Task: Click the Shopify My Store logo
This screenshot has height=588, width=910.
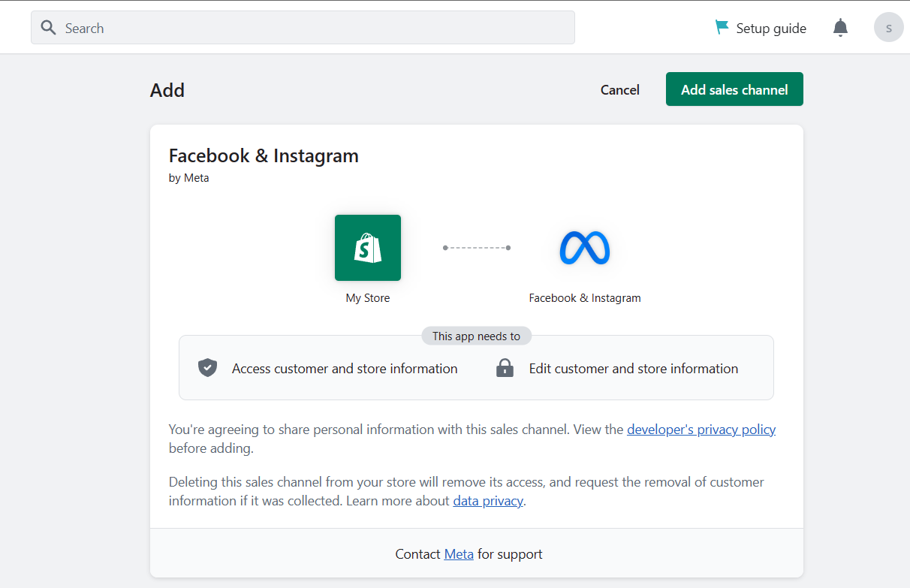Action: [368, 248]
